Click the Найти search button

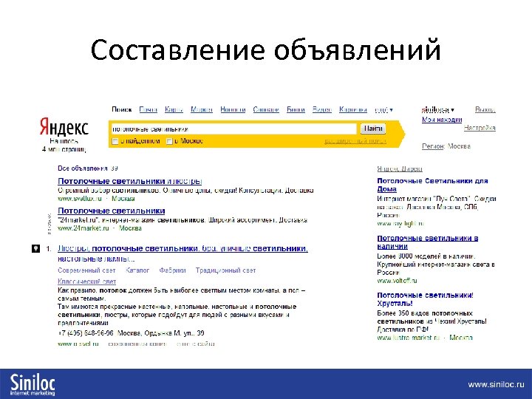373,129
